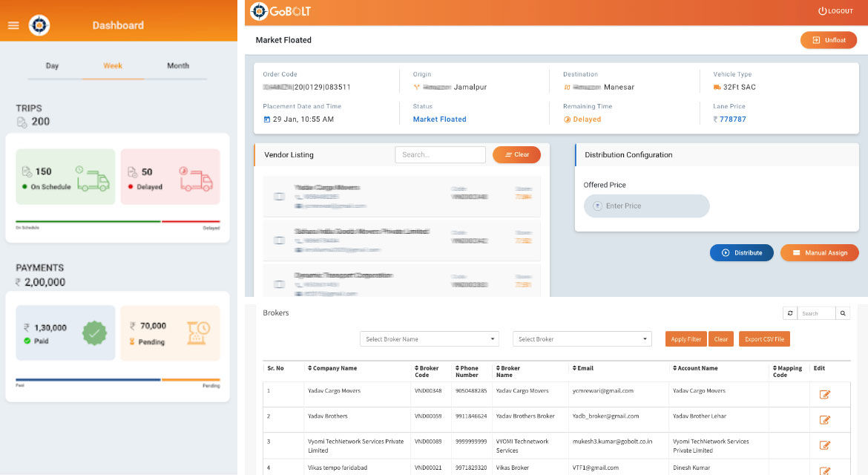Click the rupee icon beside 2,00,000 payments
Viewport: 868px width, 475px height.
point(19,282)
